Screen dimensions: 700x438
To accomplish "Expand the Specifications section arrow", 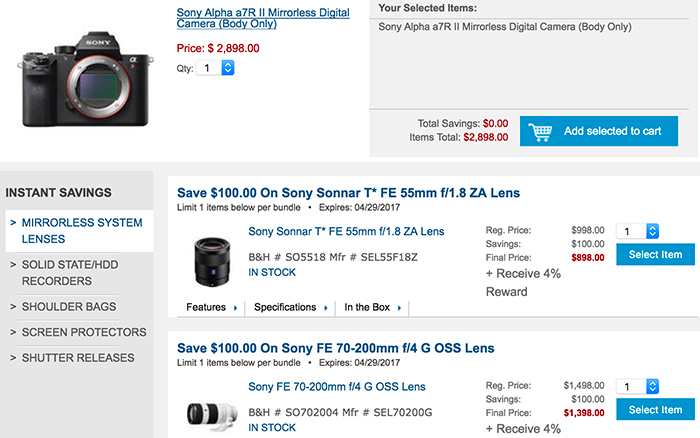I will [x=326, y=308].
